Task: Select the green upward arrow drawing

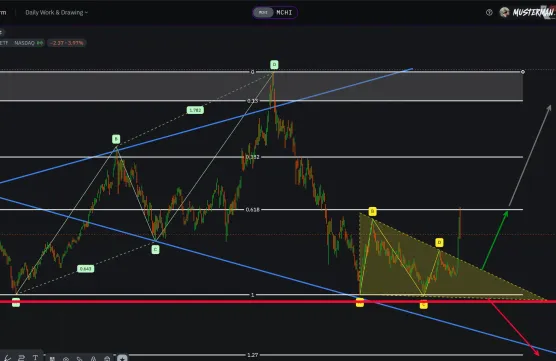Action: [x=495, y=240]
